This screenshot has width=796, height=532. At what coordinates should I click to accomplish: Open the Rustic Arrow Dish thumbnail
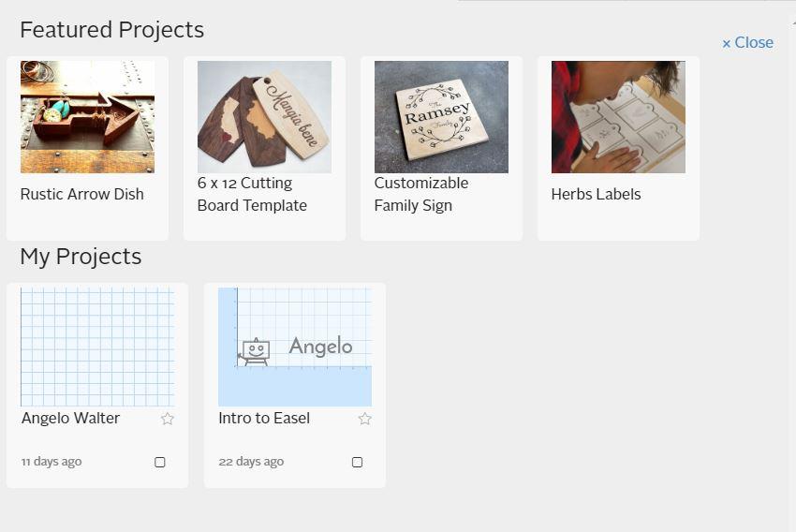click(x=87, y=117)
